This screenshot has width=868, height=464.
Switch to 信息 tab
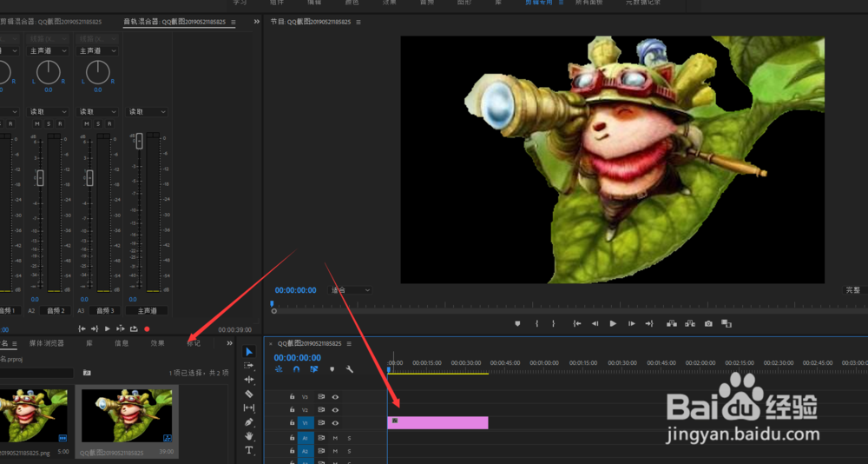122,343
